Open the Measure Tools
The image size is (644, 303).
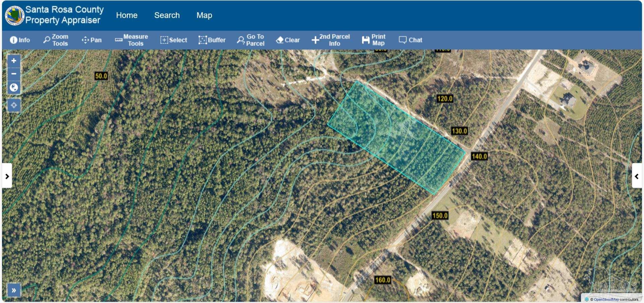[131, 40]
